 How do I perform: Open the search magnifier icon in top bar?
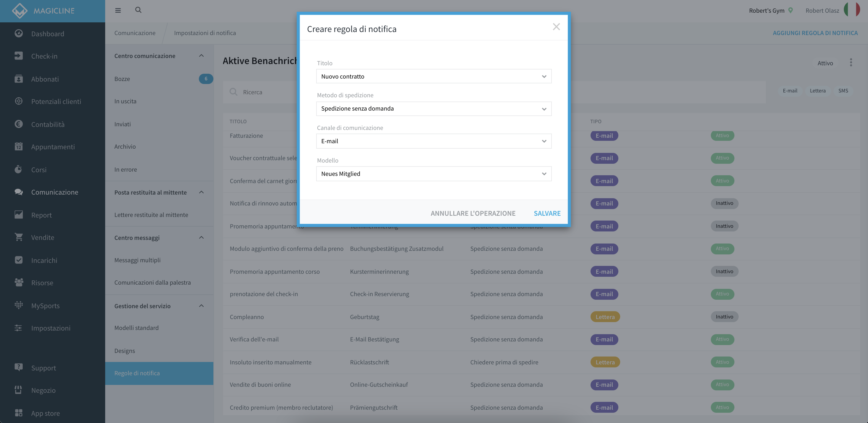pyautogui.click(x=138, y=10)
